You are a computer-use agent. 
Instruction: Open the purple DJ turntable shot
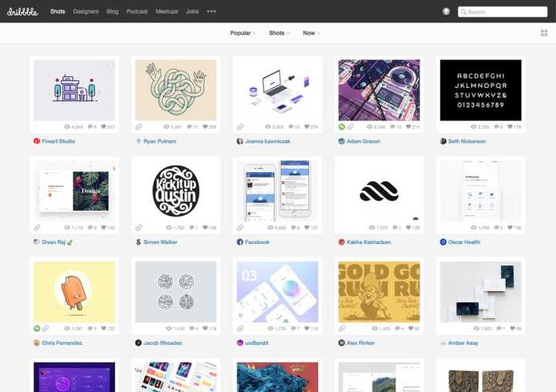click(379, 90)
